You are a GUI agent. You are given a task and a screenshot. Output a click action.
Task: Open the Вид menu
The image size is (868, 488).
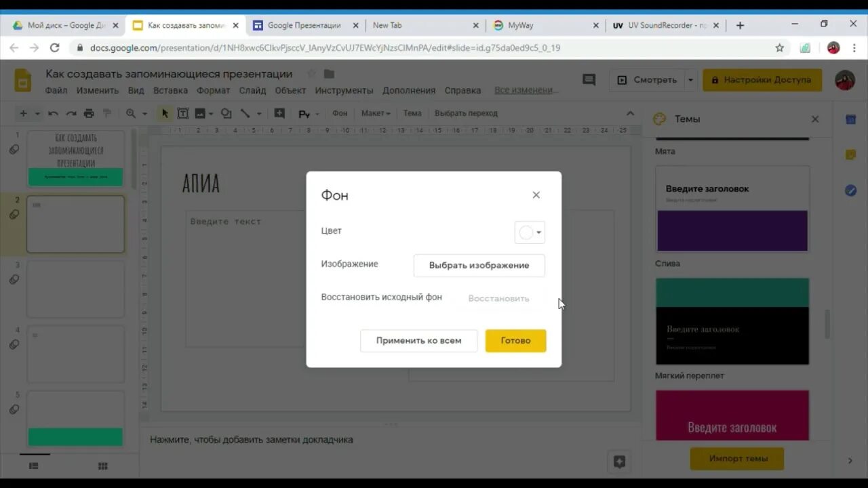(x=136, y=90)
